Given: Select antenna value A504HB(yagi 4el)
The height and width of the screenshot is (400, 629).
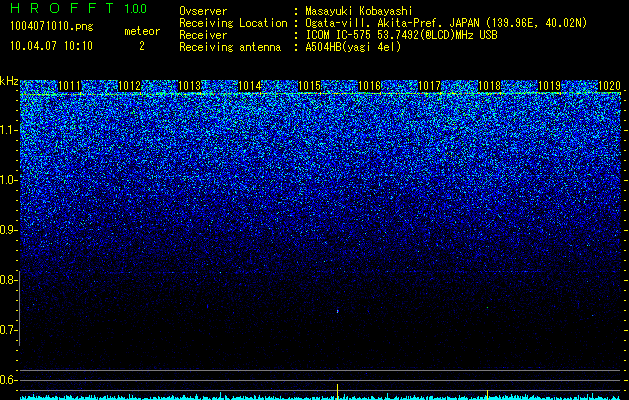Looking at the screenshot, I should (x=353, y=47).
